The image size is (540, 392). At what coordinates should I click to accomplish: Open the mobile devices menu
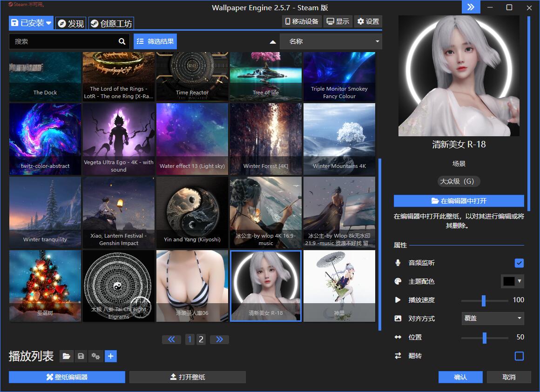click(302, 22)
